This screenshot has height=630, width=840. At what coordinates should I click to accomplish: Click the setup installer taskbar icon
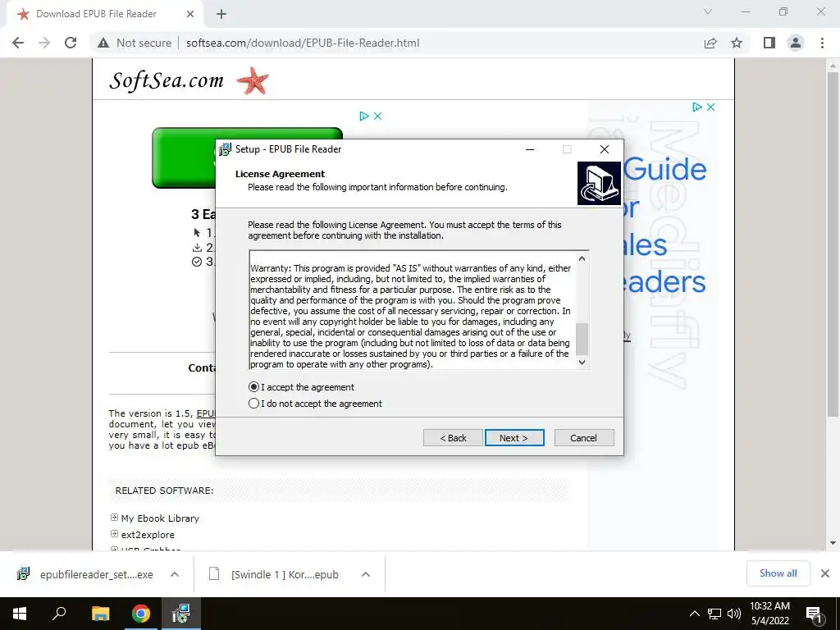click(x=181, y=614)
